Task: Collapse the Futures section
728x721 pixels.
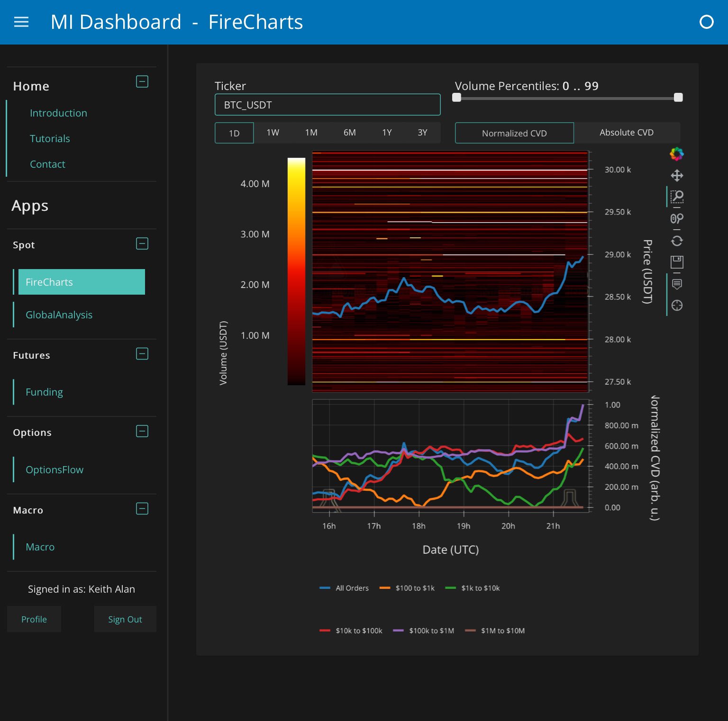Action: (142, 354)
